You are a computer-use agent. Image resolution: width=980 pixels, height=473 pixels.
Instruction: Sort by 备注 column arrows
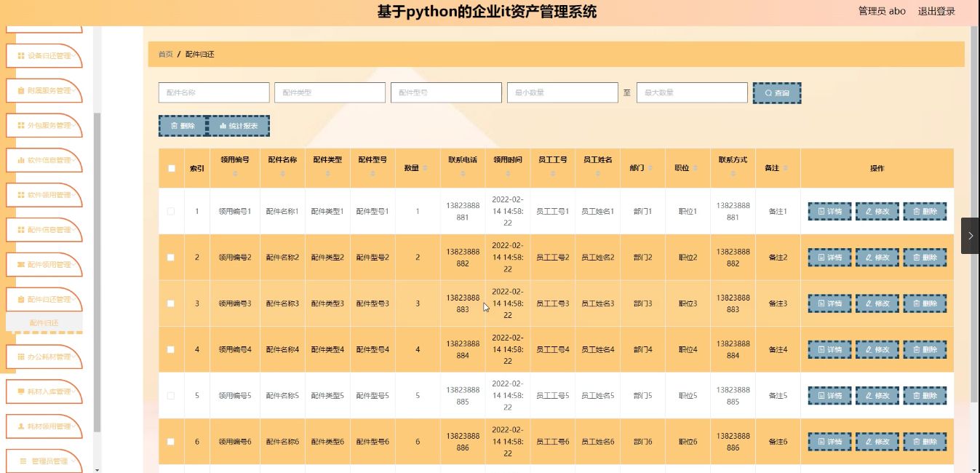click(x=786, y=169)
